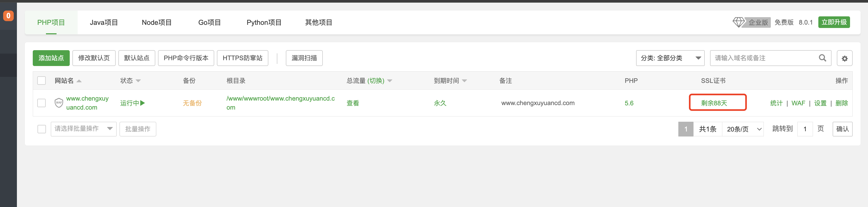Sort by expiration time arrow in header
The height and width of the screenshot is (207, 868).
(464, 81)
